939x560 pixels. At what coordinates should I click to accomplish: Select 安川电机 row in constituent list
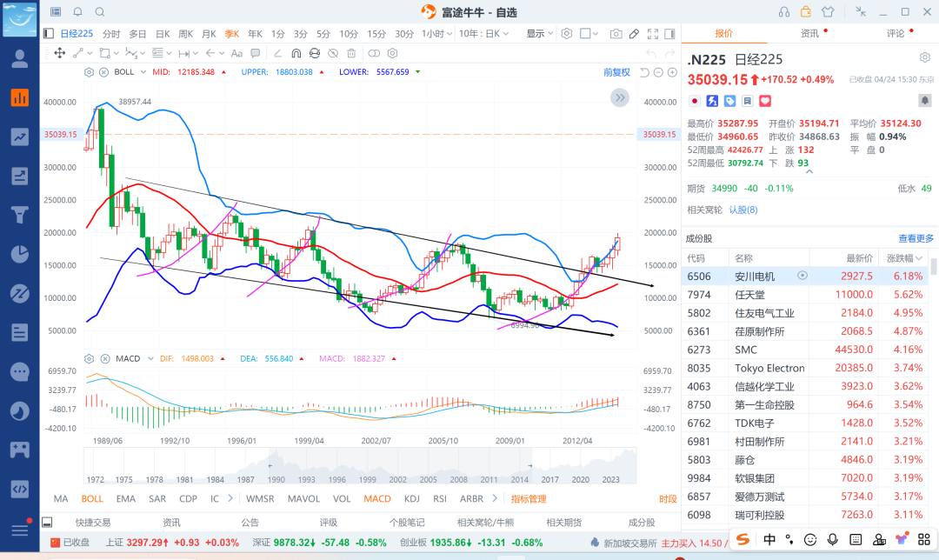[x=755, y=276]
